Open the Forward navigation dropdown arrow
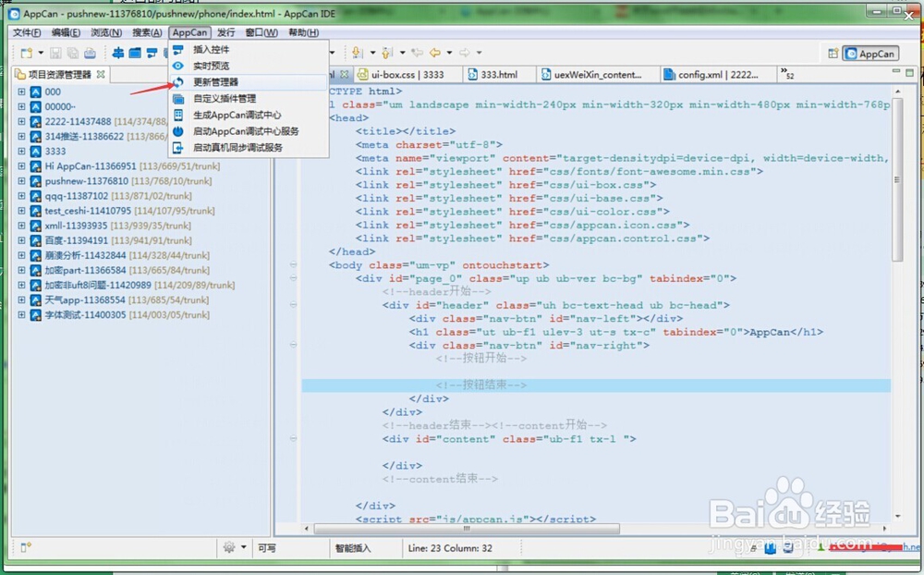Image resolution: width=924 pixels, height=575 pixels. point(479,53)
